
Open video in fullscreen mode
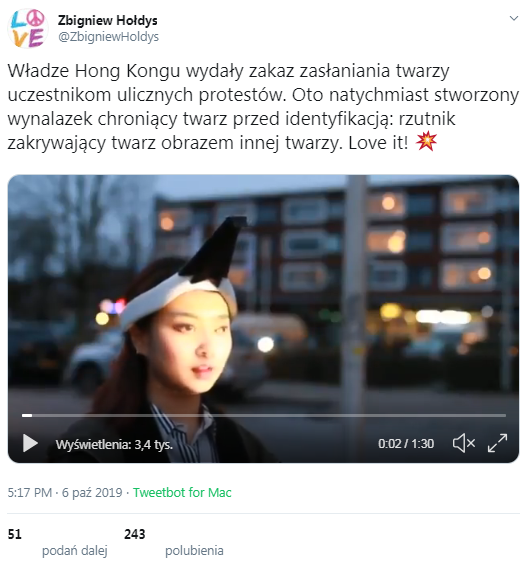click(x=497, y=443)
